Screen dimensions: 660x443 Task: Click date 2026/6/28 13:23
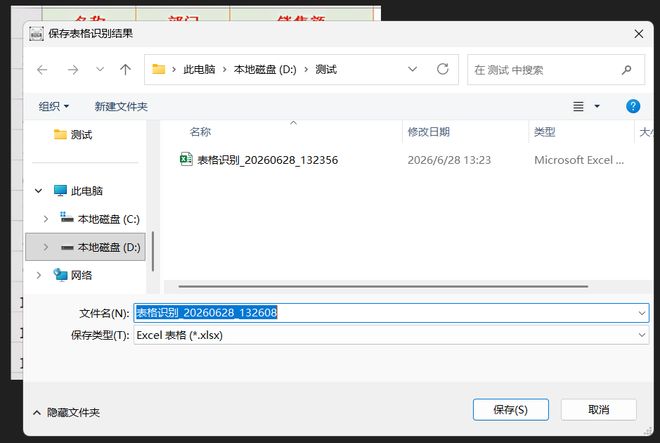tap(449, 160)
